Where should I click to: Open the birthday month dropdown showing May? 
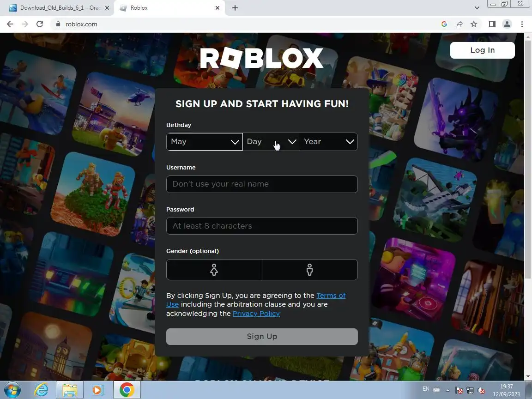pos(205,142)
